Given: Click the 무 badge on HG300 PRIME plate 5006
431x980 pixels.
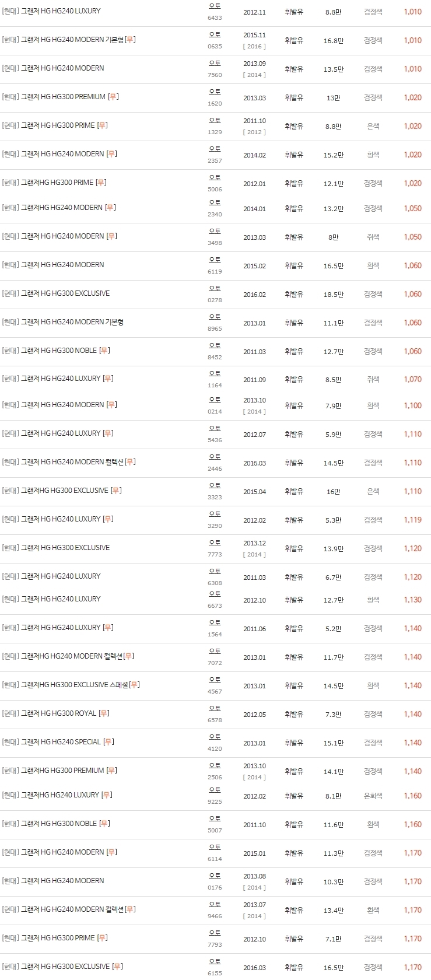Looking at the screenshot, I should pyautogui.click(x=101, y=183).
